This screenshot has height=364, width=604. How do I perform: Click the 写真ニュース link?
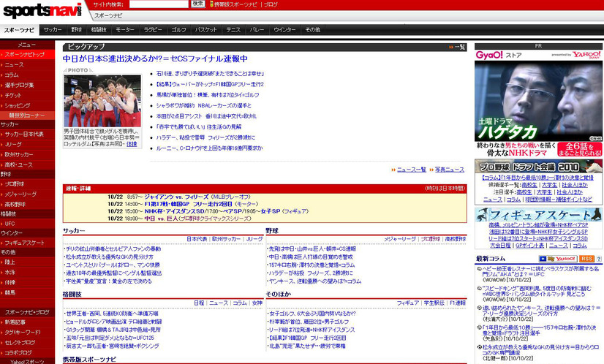(x=450, y=170)
